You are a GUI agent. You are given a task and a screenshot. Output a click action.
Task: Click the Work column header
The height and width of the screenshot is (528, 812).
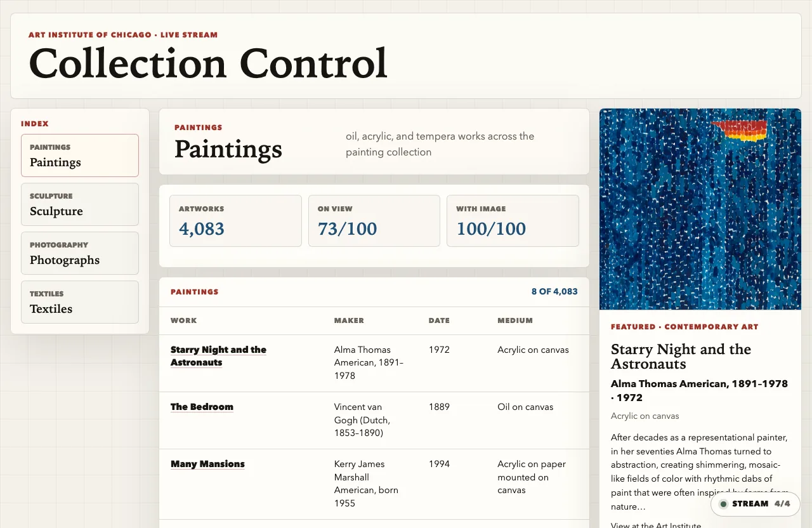coord(184,320)
